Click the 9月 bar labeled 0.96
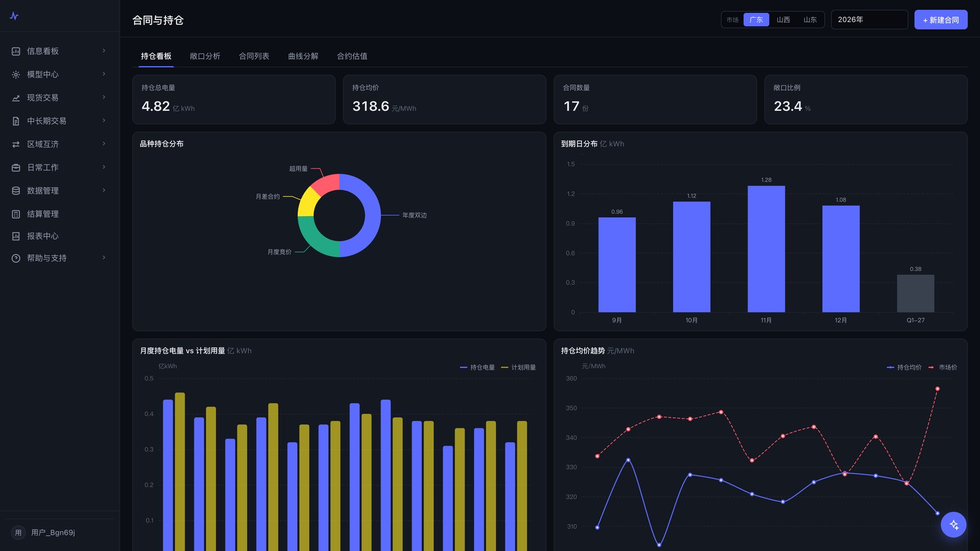Screen dimensions: 980x551 617,265
